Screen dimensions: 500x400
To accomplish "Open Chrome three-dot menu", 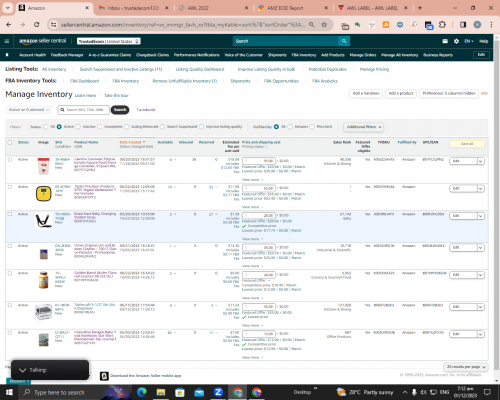I will 491,25.
